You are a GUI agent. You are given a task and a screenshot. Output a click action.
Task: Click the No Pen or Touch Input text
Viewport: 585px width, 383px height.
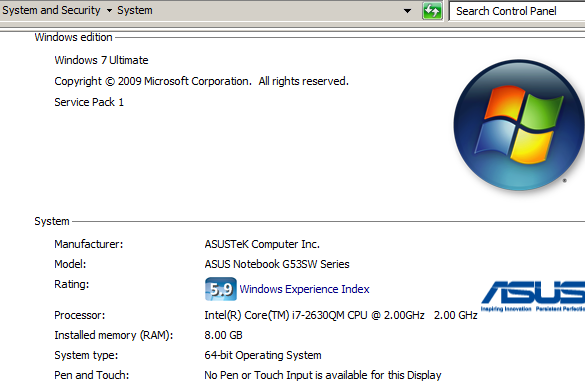pos(323,375)
